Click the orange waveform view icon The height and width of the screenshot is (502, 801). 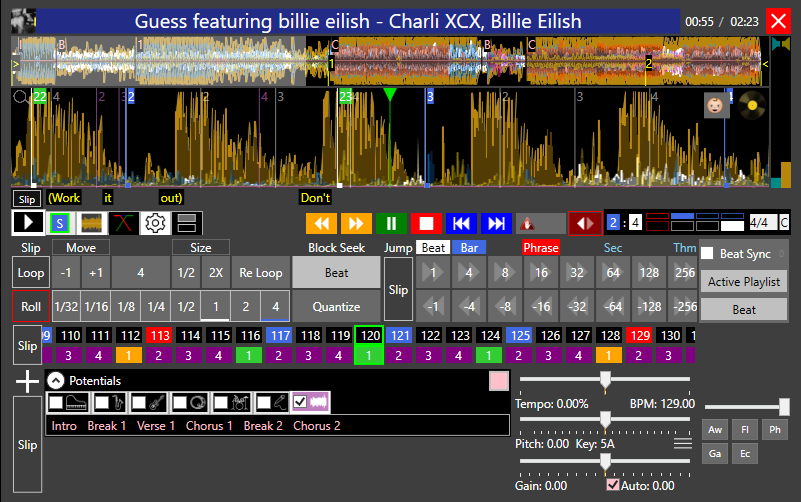tap(91, 223)
